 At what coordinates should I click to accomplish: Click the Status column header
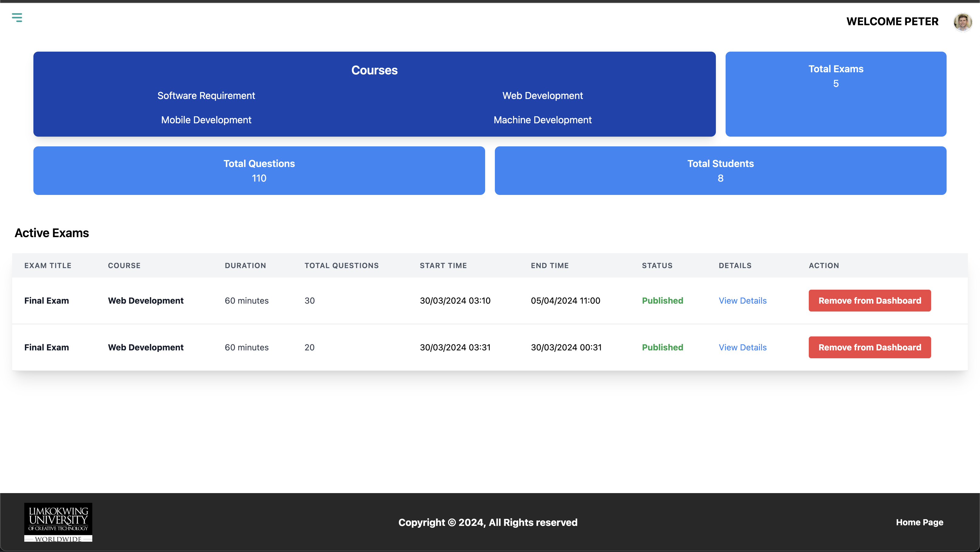(x=657, y=266)
